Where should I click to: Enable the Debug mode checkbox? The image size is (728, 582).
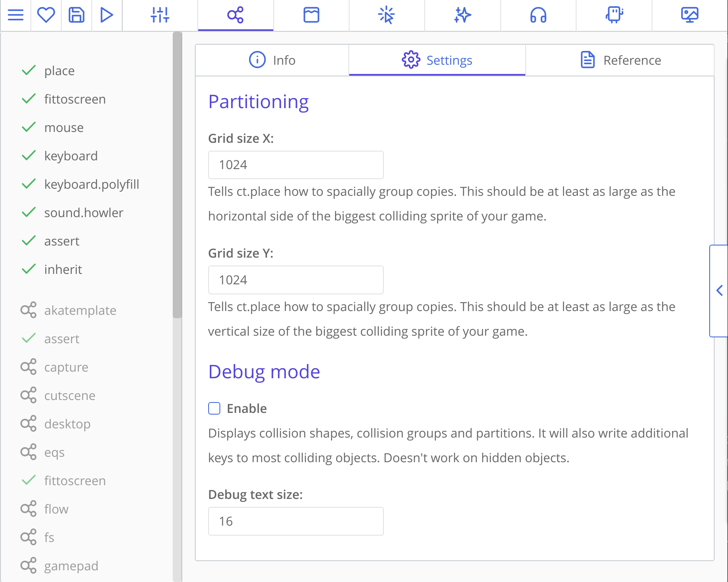pos(214,408)
